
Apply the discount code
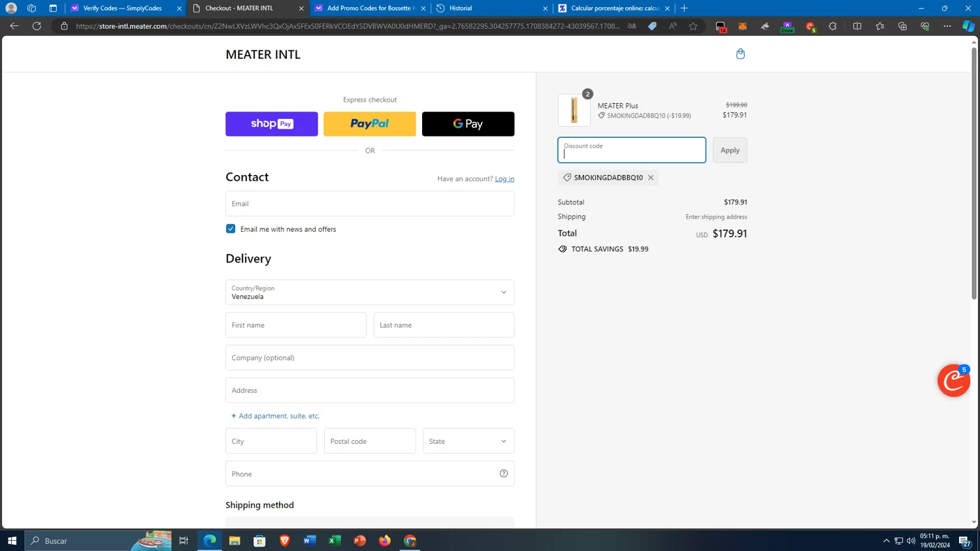(730, 150)
